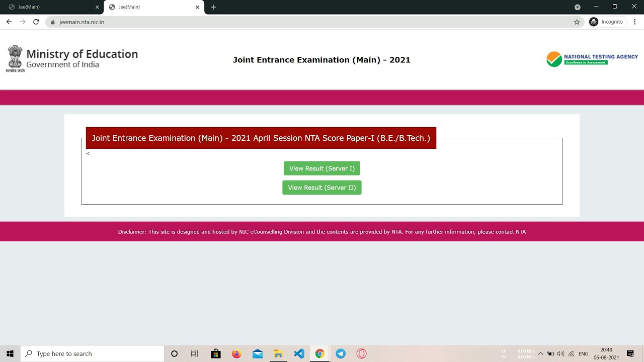Click the Government of India text
Viewport: 644px width, 362px height.
point(62,65)
